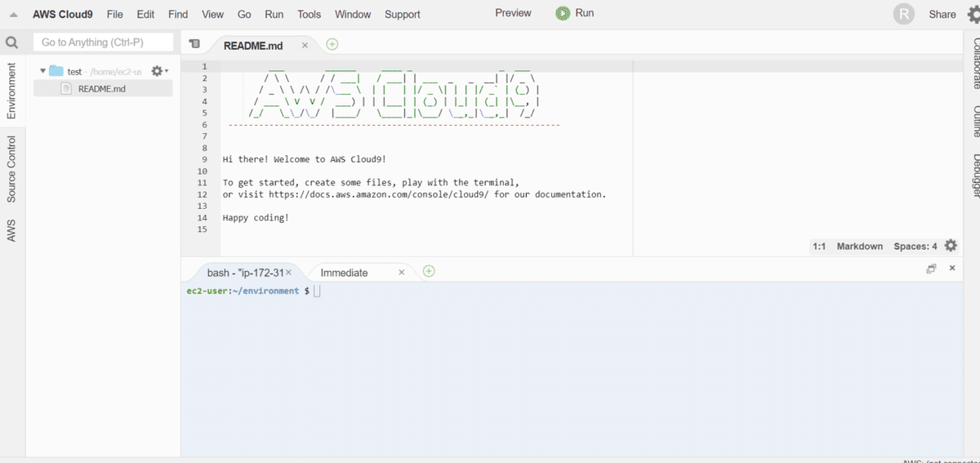Open the Go menu
Image resolution: width=980 pixels, height=463 pixels.
244,14
